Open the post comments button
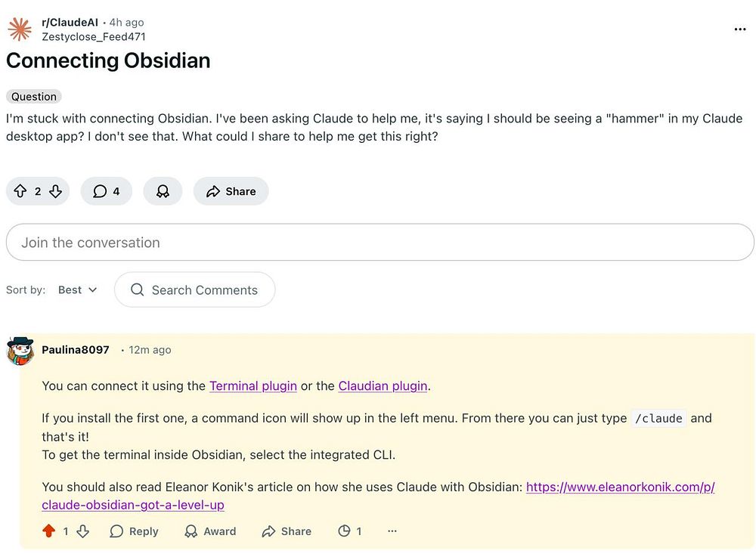 [106, 191]
